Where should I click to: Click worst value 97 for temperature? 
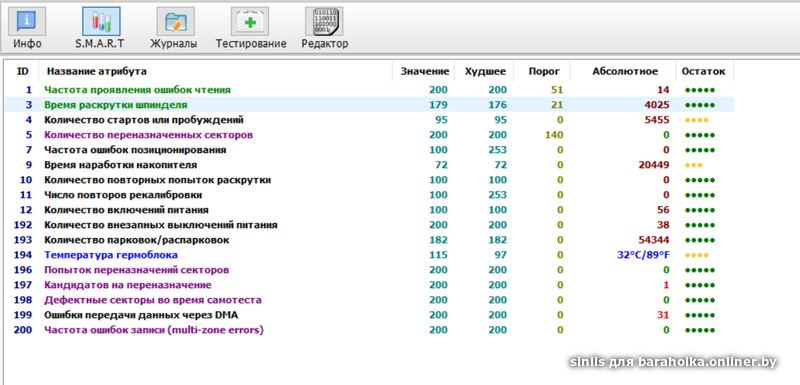click(x=500, y=255)
